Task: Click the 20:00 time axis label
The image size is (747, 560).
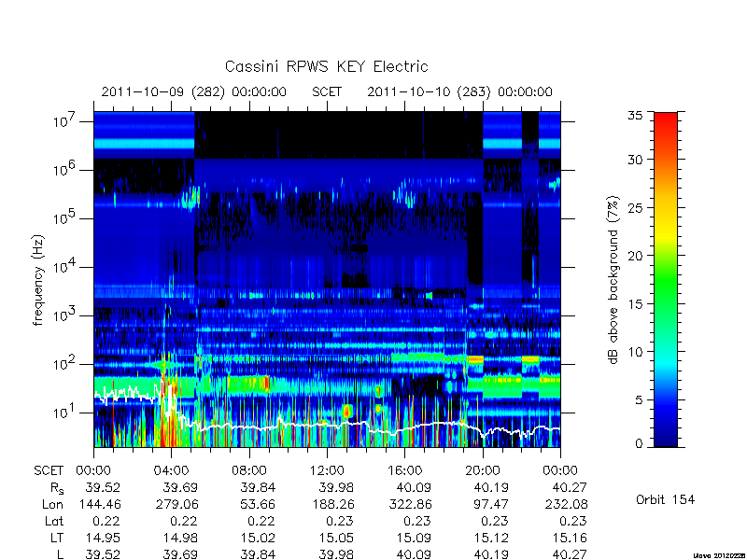Action: [x=483, y=470]
